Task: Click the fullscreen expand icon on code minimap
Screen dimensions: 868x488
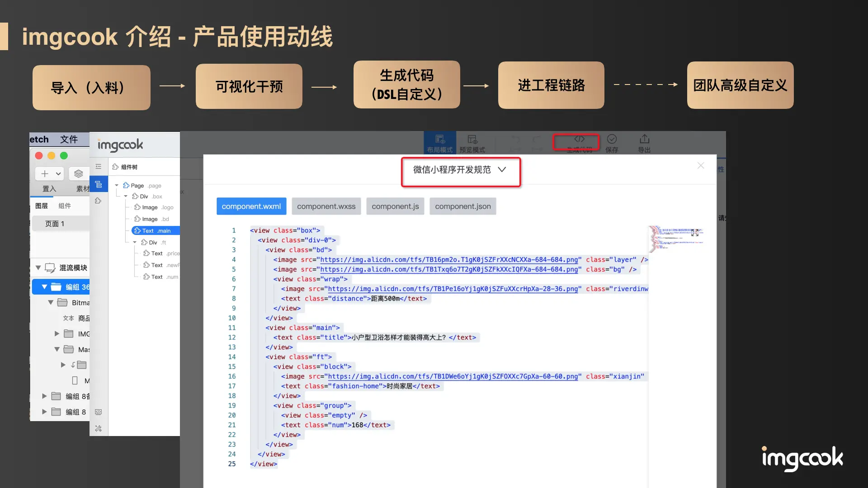Action: pyautogui.click(x=695, y=233)
